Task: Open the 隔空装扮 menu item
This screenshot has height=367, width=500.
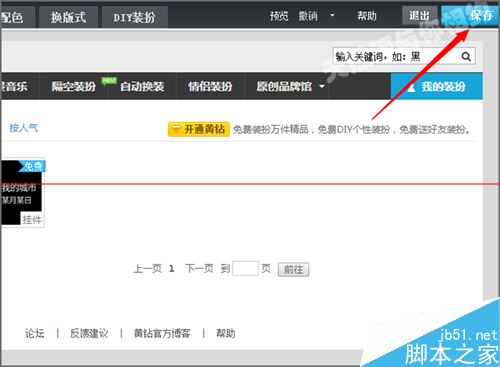Action: coord(74,87)
